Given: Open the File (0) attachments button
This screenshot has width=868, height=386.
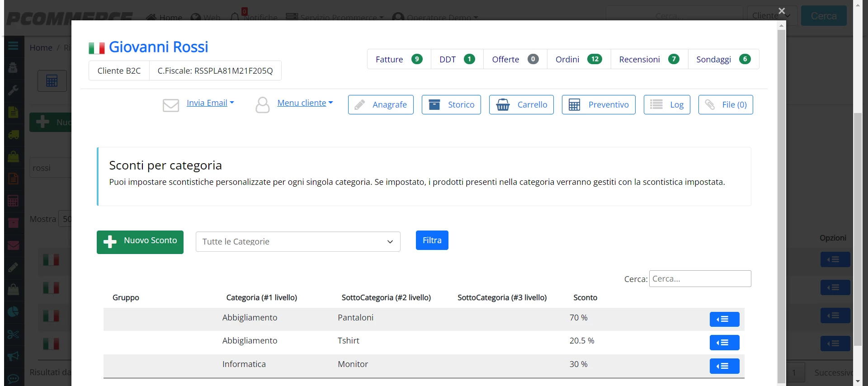Looking at the screenshot, I should [726, 105].
